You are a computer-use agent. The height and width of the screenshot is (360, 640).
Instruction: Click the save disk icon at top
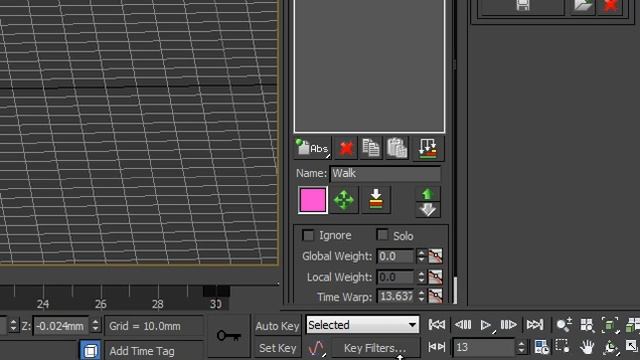[x=523, y=6]
